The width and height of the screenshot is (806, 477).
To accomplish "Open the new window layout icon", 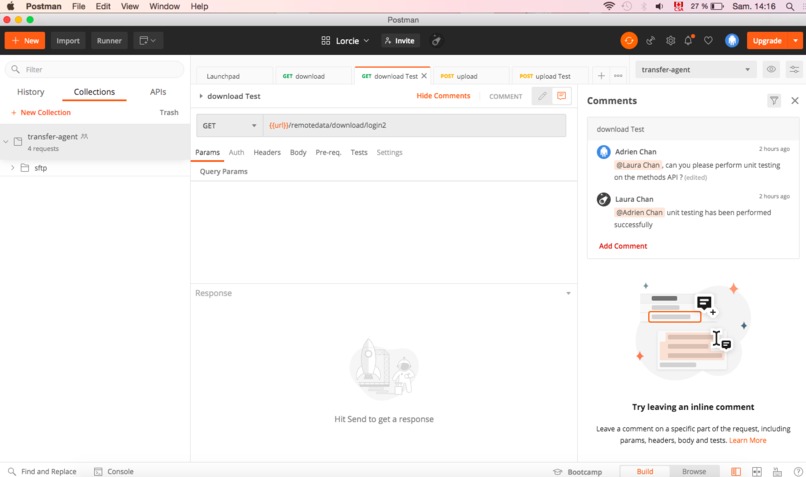I will tap(148, 41).
